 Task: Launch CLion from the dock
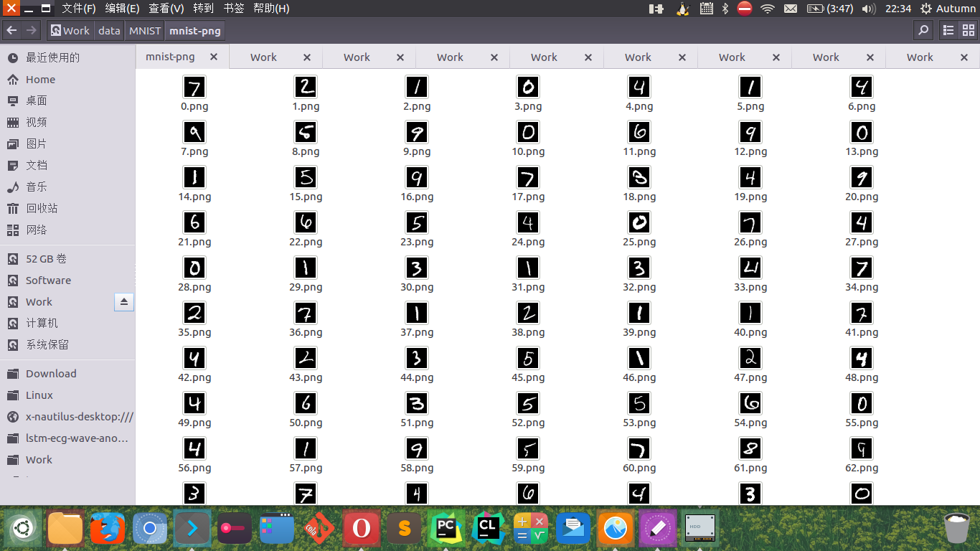coord(489,529)
